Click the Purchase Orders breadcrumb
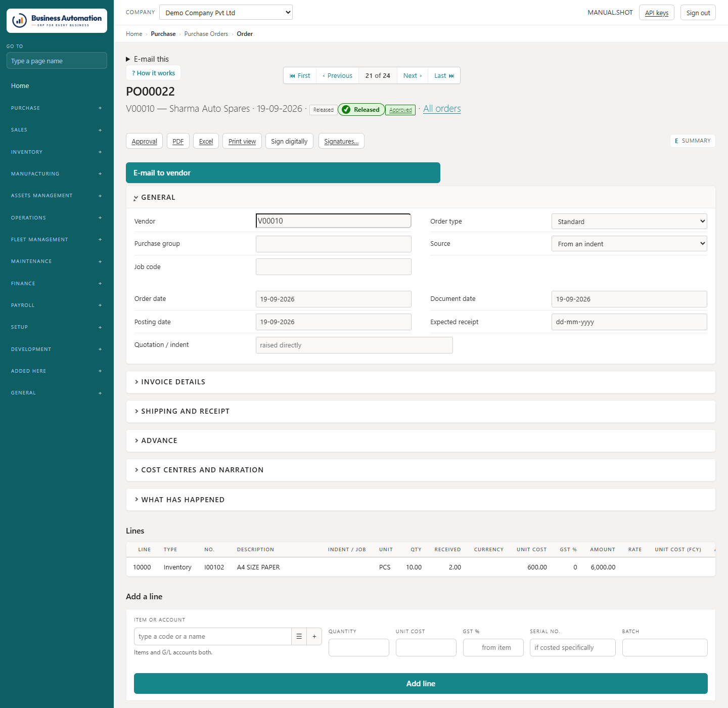The height and width of the screenshot is (708, 728). pyautogui.click(x=206, y=34)
